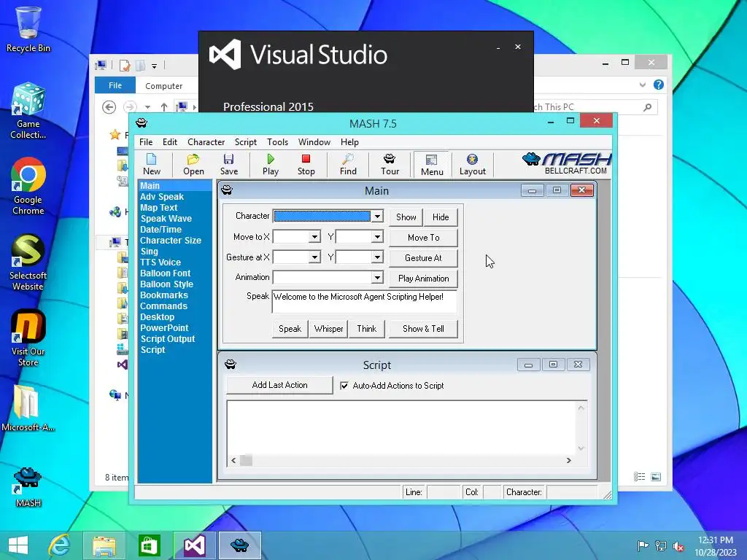Save the script using Save icon
This screenshot has width=747, height=560.
tap(228, 164)
